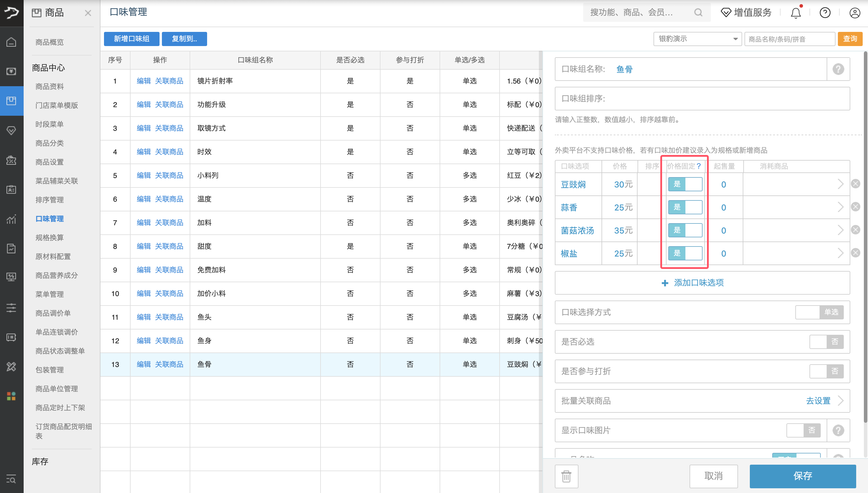Toggle the 是否必选 switch to 是

[x=827, y=342]
